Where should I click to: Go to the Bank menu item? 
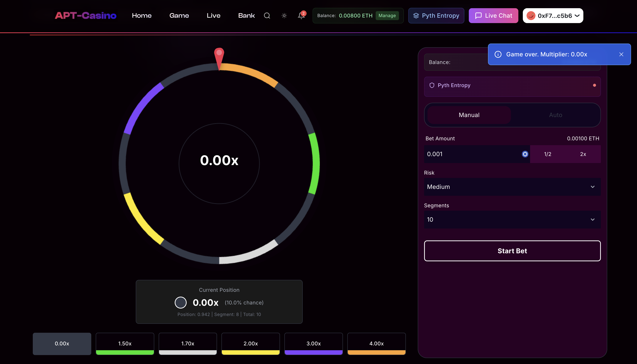246,15
